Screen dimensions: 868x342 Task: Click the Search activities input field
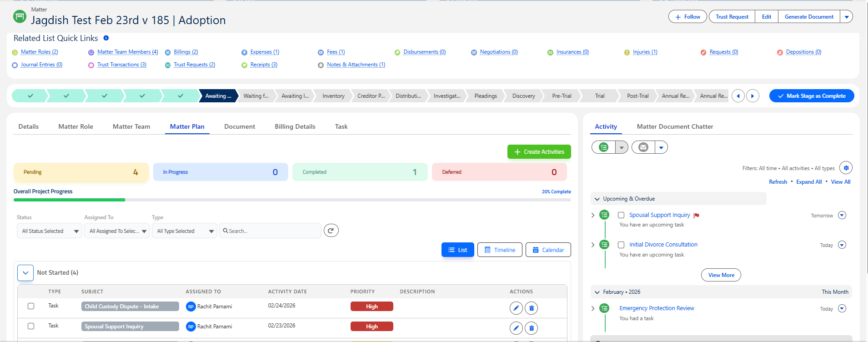click(x=271, y=231)
